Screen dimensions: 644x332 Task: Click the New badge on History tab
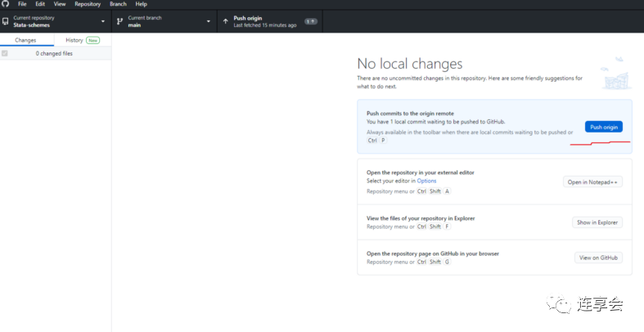pos(93,40)
